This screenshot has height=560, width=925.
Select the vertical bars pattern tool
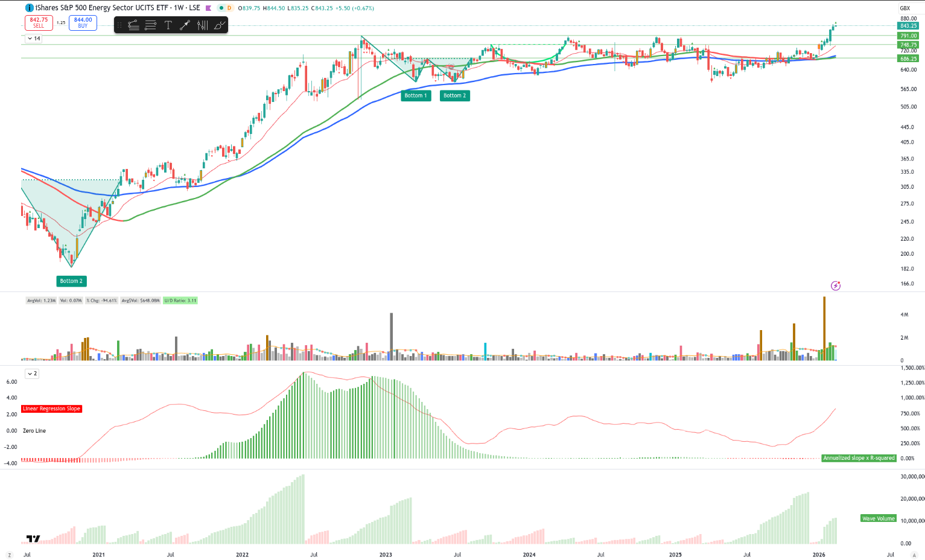coord(202,25)
